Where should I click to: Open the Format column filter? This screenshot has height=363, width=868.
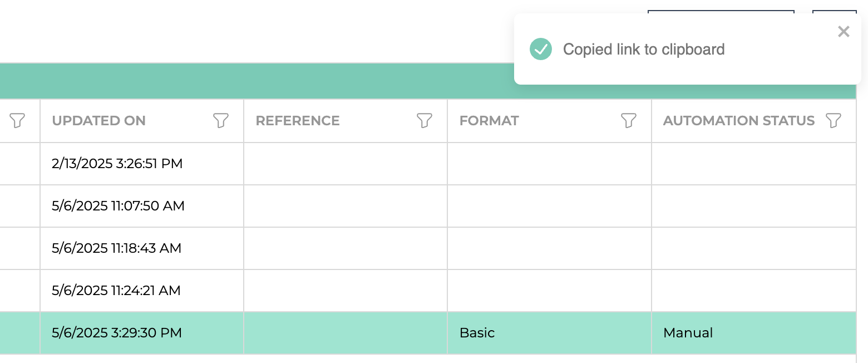coord(629,120)
